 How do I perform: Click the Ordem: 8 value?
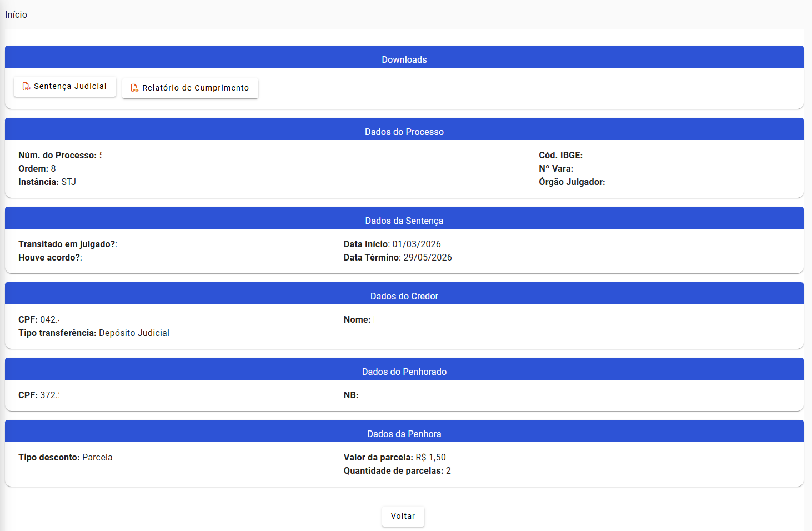click(x=37, y=168)
